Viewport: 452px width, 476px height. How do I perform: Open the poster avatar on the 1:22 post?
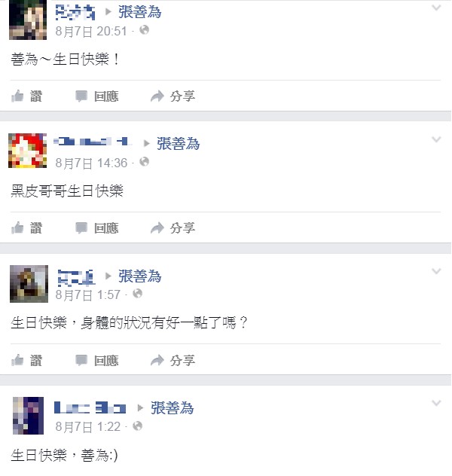point(28,416)
